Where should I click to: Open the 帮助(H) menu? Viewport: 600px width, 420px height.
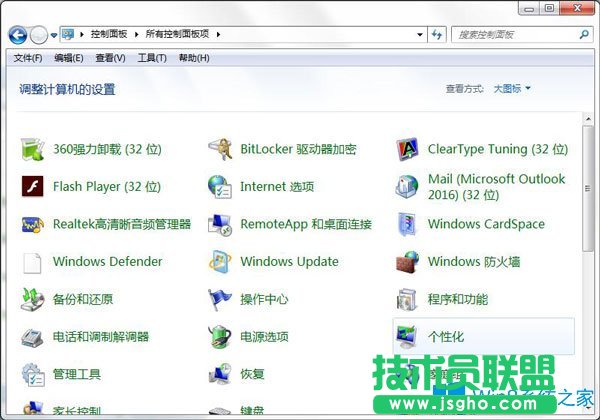coord(194,58)
